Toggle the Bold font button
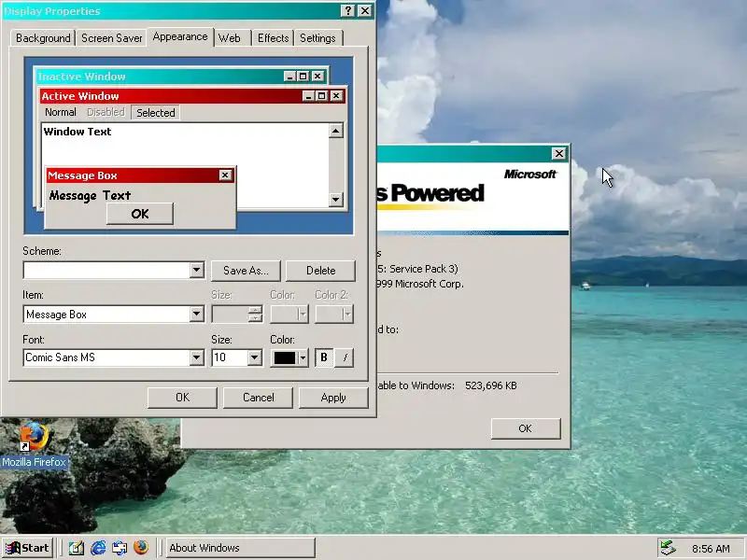 click(324, 357)
